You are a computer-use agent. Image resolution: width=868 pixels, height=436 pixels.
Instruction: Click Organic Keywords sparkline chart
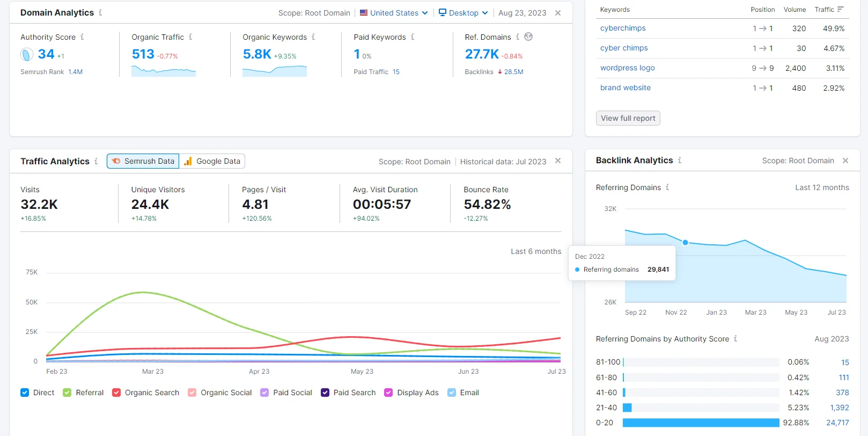point(275,71)
